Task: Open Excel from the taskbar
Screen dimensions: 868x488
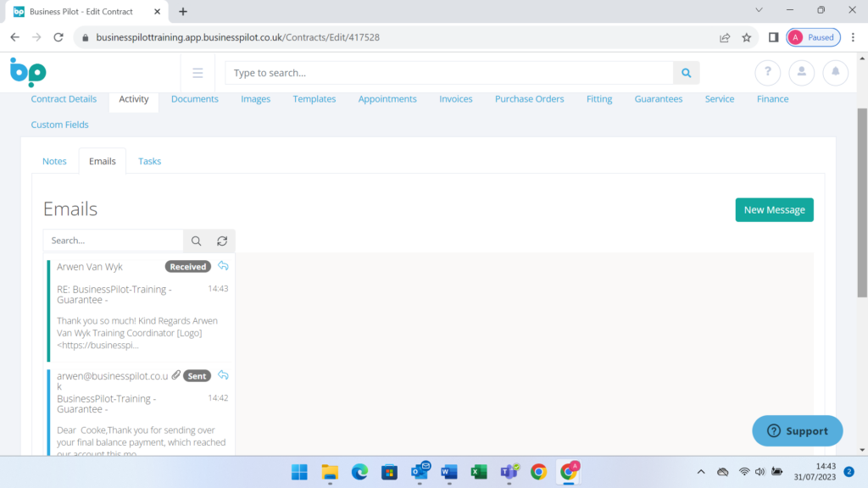Action: coord(479,472)
